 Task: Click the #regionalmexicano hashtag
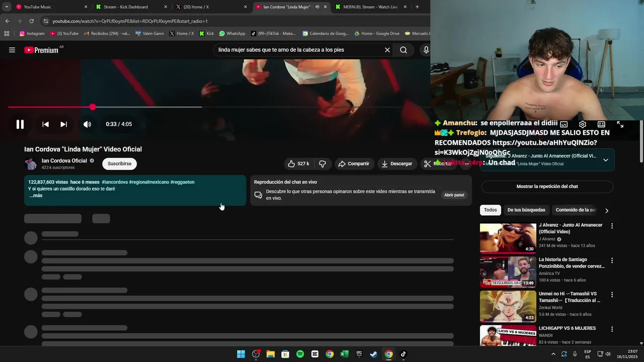[x=149, y=182]
